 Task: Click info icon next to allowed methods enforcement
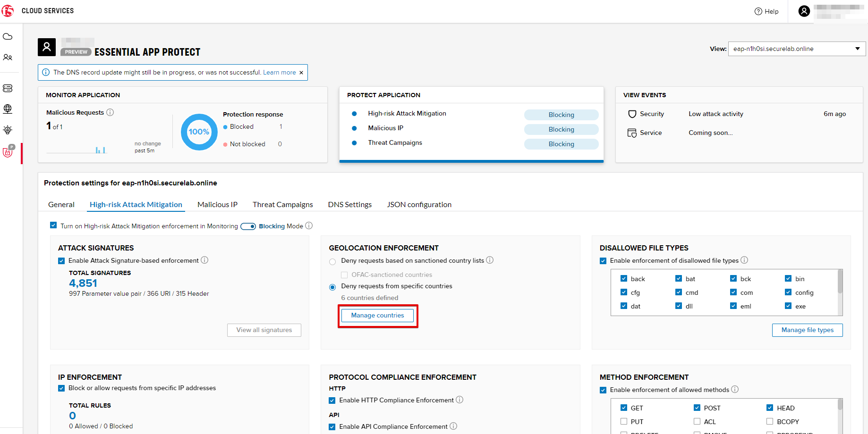(735, 389)
